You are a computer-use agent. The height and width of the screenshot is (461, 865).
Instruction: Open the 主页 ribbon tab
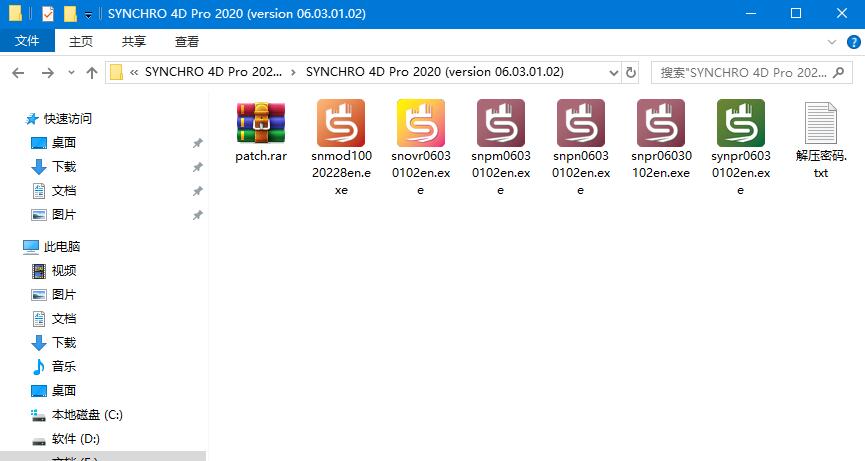[x=81, y=41]
